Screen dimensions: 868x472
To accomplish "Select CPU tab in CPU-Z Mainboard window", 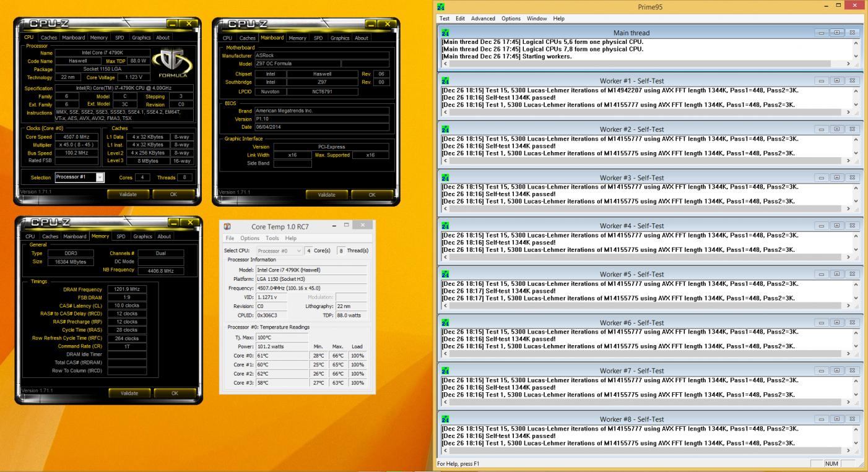I will coord(228,38).
